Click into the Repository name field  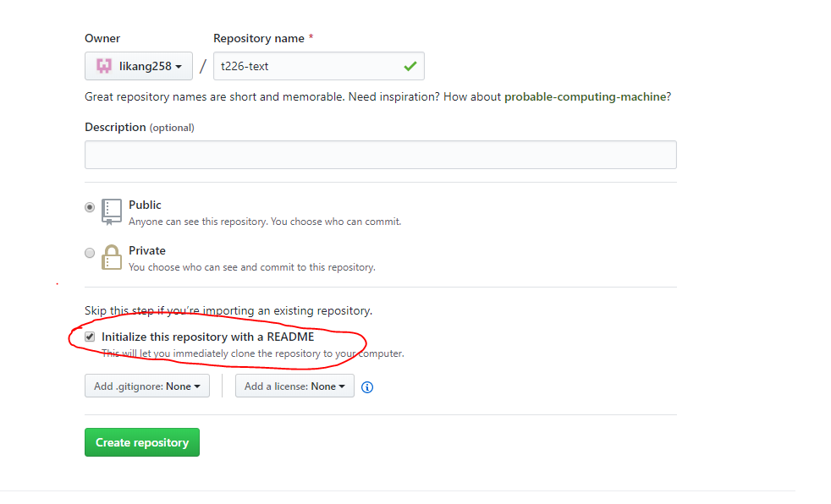(318, 66)
